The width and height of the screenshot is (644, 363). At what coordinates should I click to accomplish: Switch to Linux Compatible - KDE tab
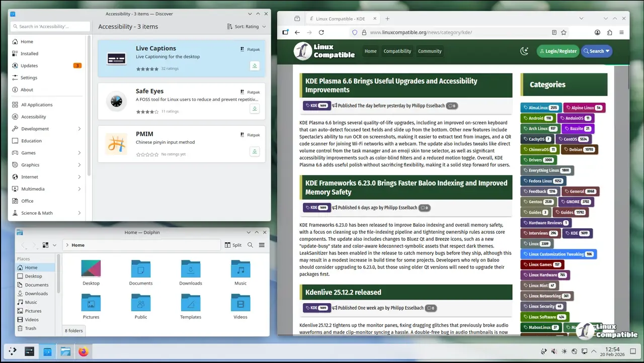click(x=340, y=19)
